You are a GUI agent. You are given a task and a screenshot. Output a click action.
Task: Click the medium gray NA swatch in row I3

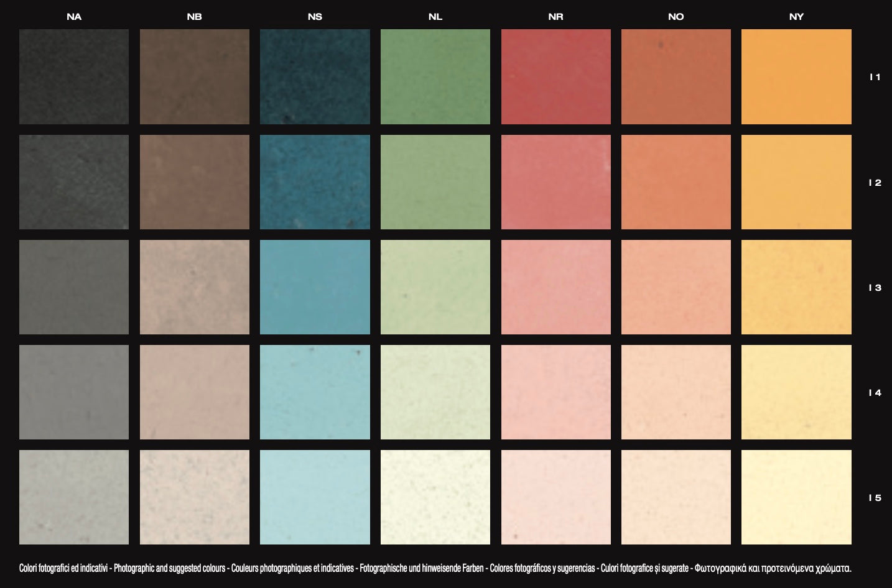click(74, 287)
